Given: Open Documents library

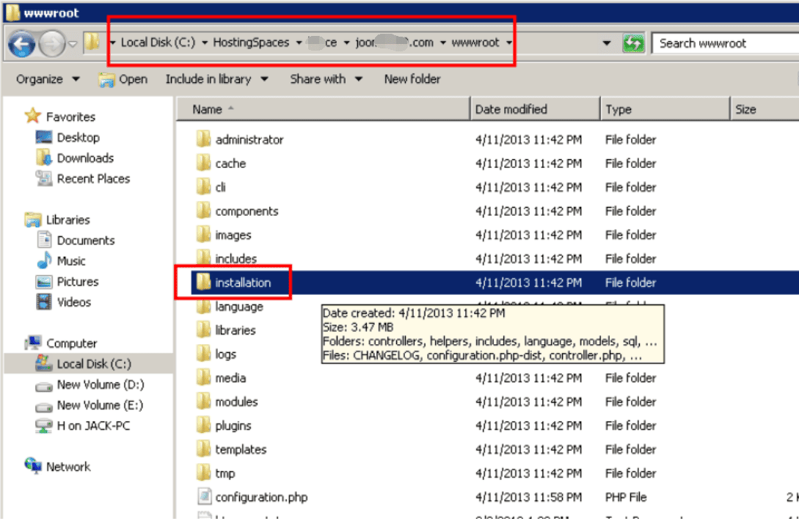Looking at the screenshot, I should (x=76, y=240).
